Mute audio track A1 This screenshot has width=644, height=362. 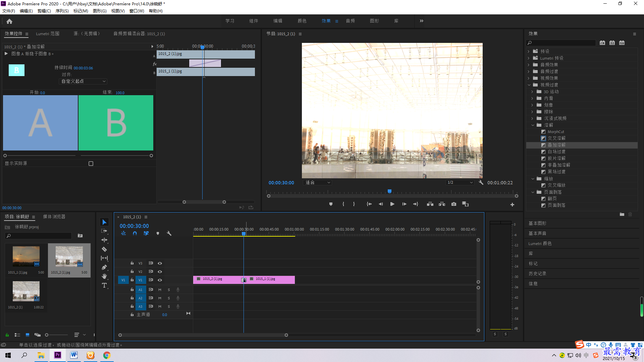coord(160,290)
